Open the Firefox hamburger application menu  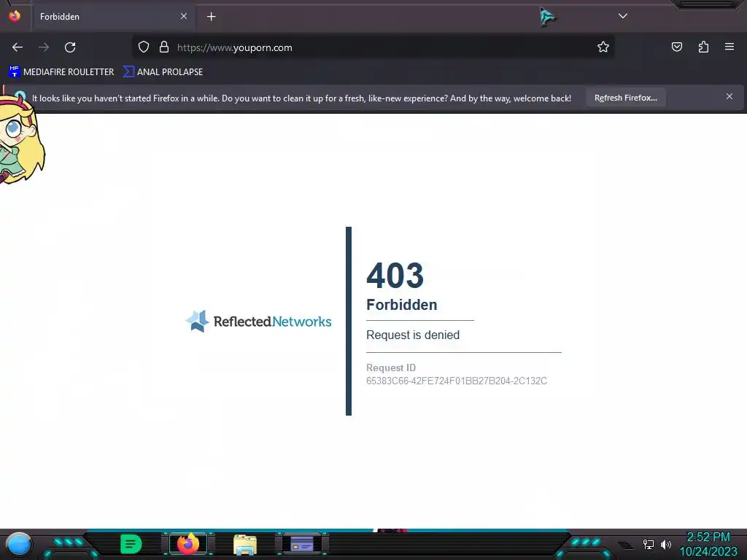(x=729, y=47)
